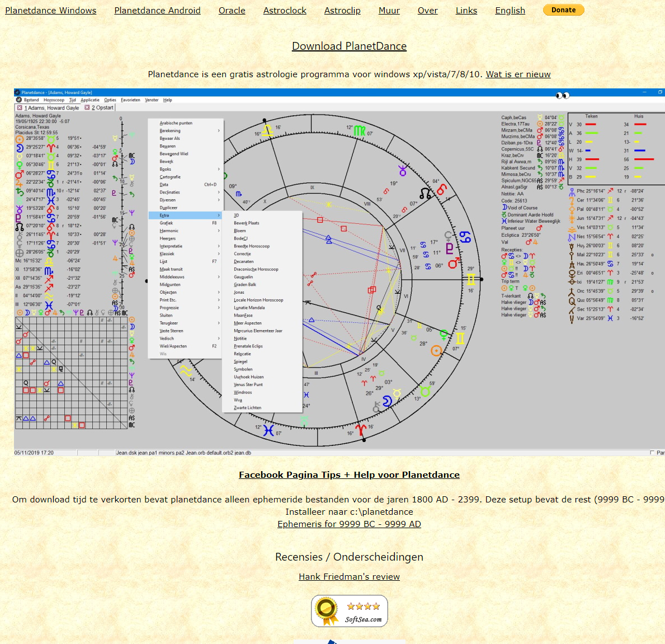Click the Mars symbol in the 06°28'27" row
Image resolution: width=665 pixels, height=644 pixels.
point(20,174)
